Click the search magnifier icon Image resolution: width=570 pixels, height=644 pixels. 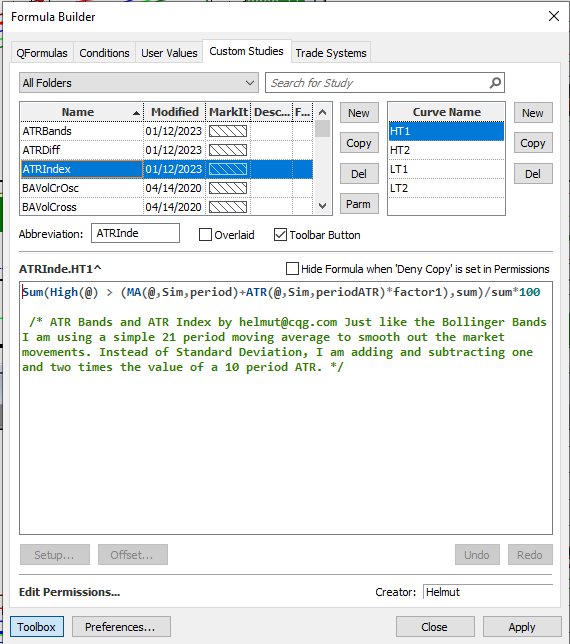pyautogui.click(x=495, y=83)
